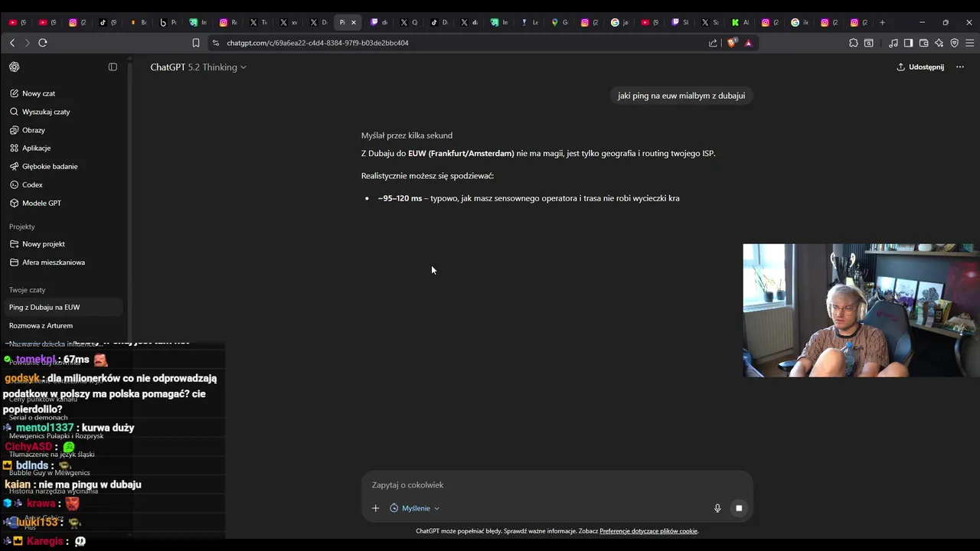Open the Obrazy section

point(34,130)
